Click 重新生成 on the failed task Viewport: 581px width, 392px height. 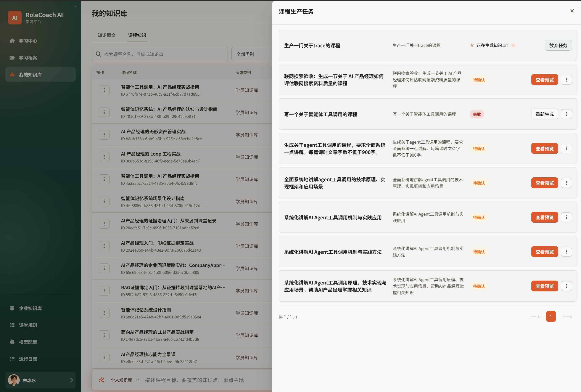(544, 114)
